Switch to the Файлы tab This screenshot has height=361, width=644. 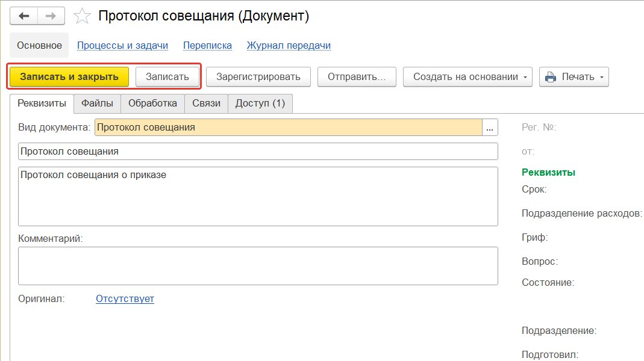[x=97, y=103]
